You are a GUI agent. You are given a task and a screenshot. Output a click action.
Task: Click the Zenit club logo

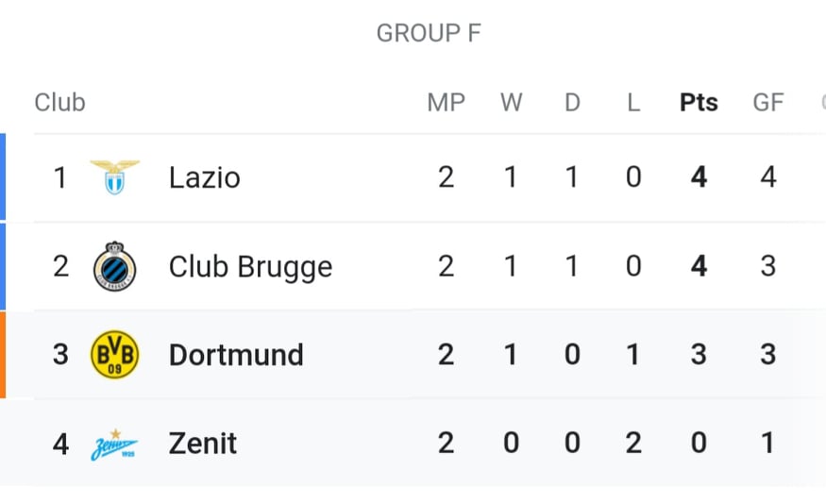pyautogui.click(x=114, y=445)
